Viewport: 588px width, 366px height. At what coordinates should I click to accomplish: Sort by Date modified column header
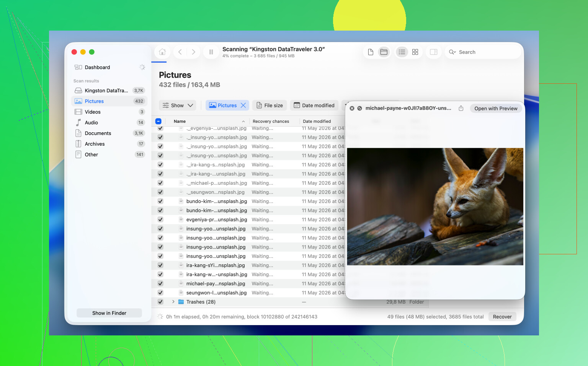(317, 121)
